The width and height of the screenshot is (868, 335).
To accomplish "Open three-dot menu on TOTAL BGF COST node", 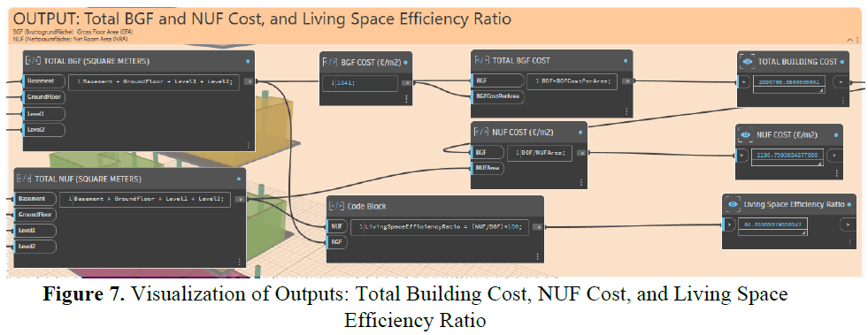I will click(626, 111).
